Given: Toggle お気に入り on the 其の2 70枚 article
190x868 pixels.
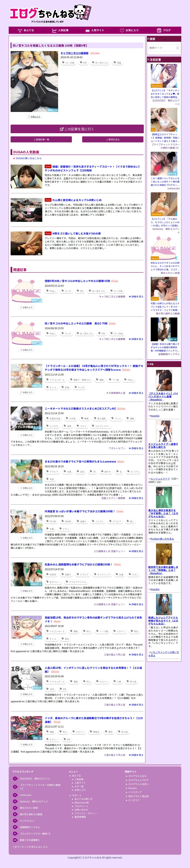Looking at the screenshot, I should (26, 350).
